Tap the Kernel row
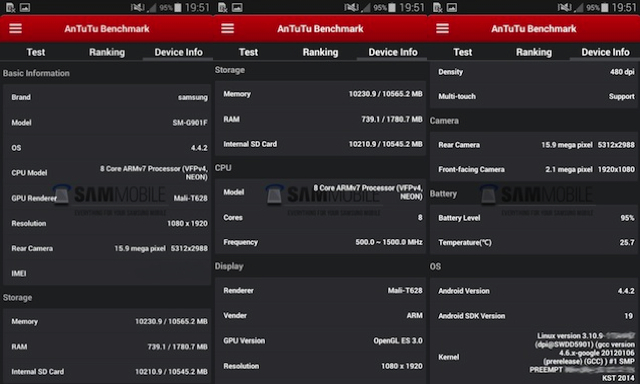The height and width of the screenshot is (384, 640). point(535,357)
